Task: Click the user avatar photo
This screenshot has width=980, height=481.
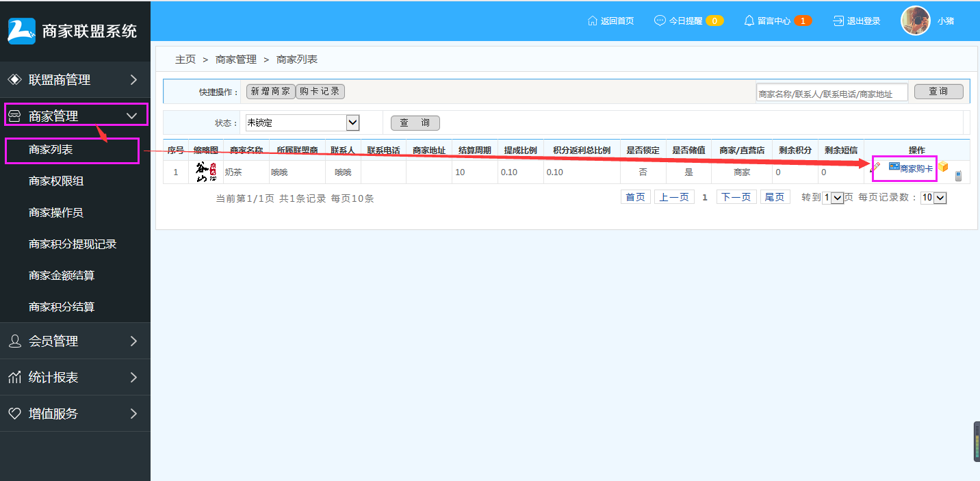Action: tap(915, 21)
